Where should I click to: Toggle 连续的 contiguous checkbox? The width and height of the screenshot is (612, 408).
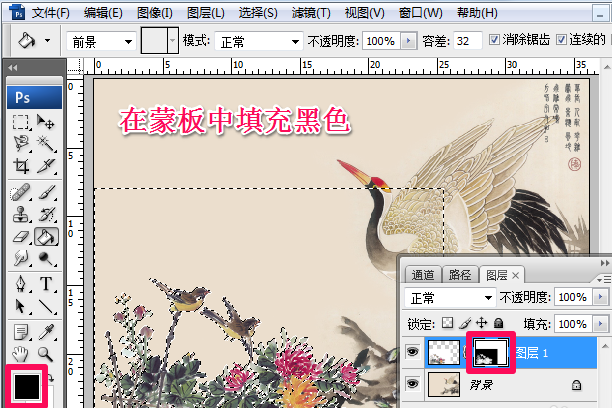point(561,39)
